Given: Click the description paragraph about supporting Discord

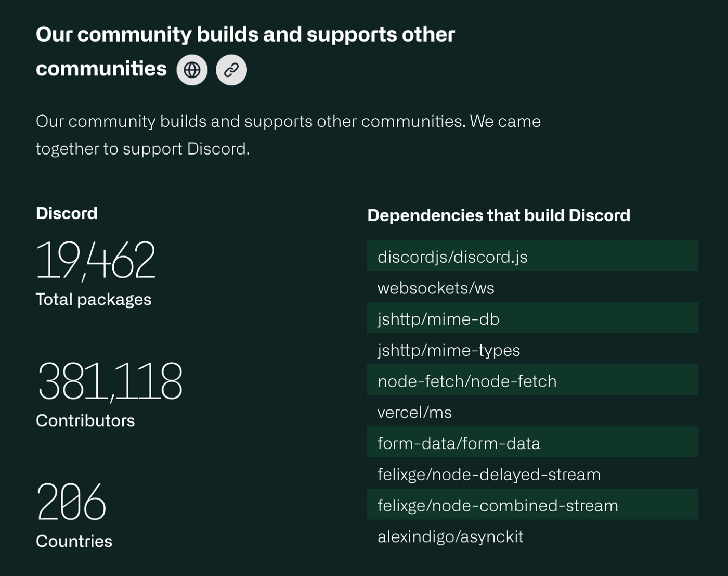Looking at the screenshot, I should click(x=288, y=135).
